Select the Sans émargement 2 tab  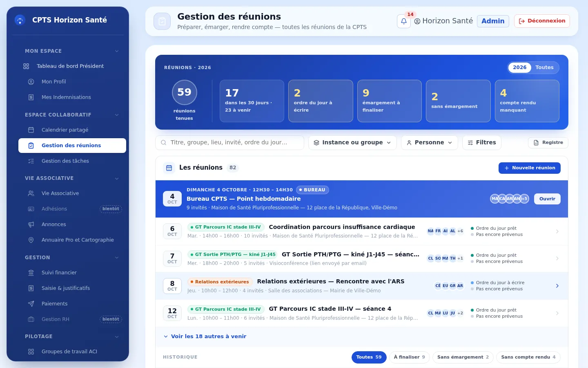coord(463,357)
